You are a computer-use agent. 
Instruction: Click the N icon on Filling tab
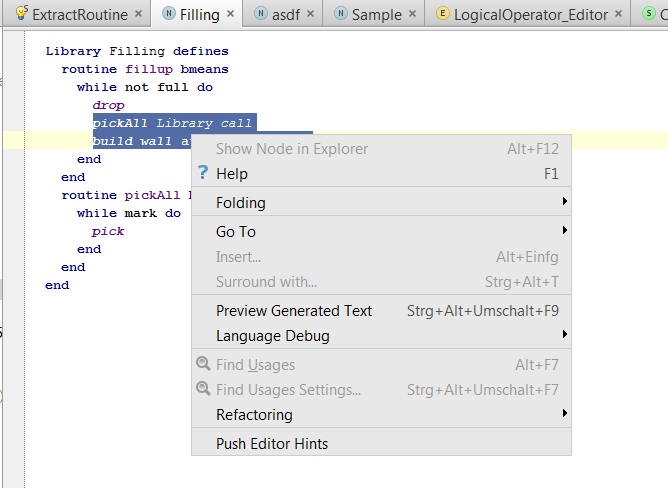168,15
